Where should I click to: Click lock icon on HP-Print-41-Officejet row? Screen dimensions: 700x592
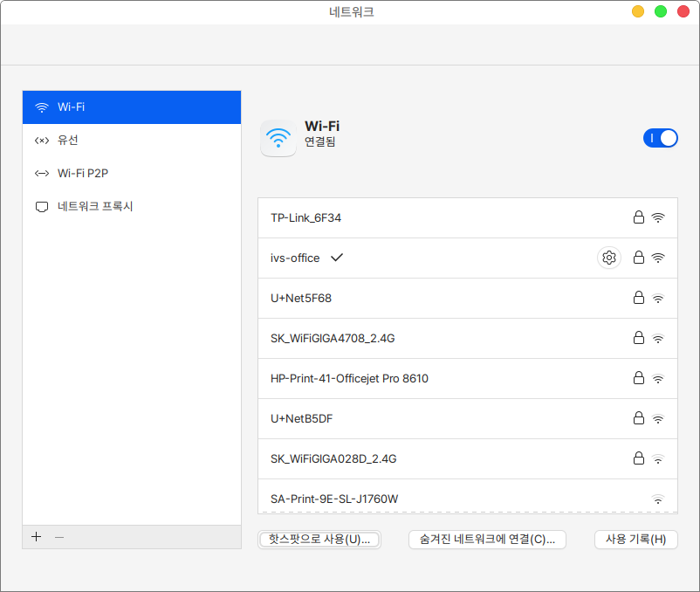(638, 378)
